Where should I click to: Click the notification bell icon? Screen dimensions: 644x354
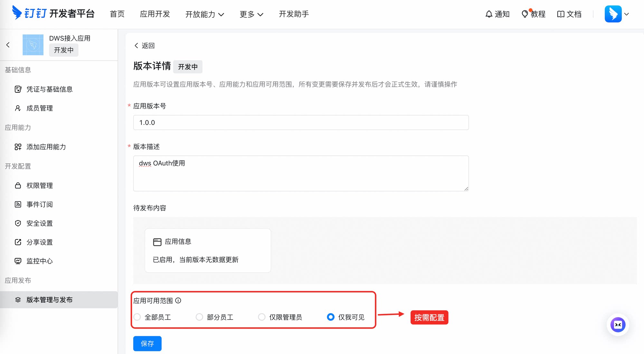pos(489,14)
